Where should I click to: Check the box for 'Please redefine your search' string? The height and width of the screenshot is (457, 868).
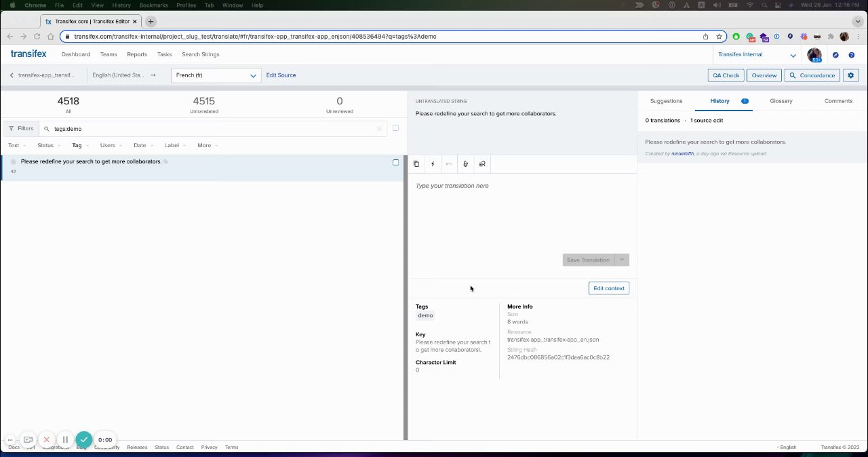(396, 162)
